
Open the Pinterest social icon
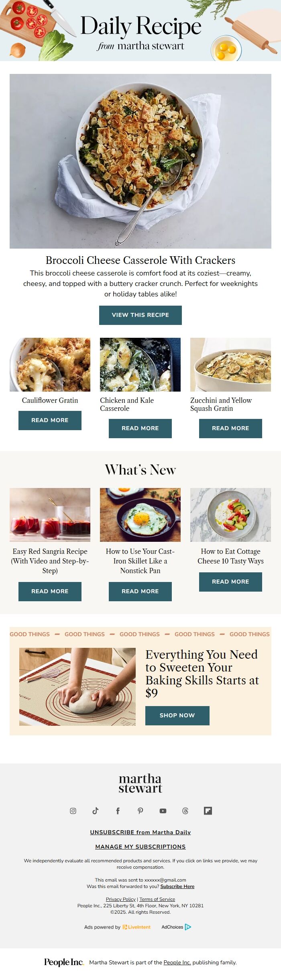tap(140, 811)
